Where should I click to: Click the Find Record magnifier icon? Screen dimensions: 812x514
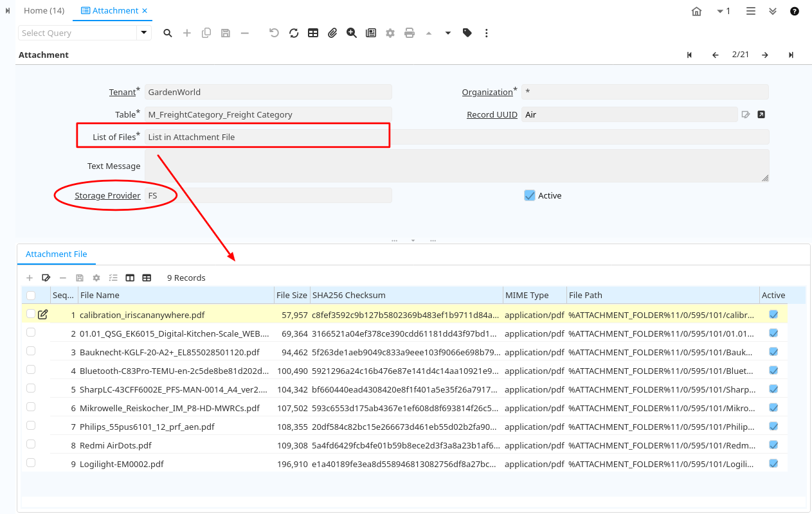[x=168, y=33]
